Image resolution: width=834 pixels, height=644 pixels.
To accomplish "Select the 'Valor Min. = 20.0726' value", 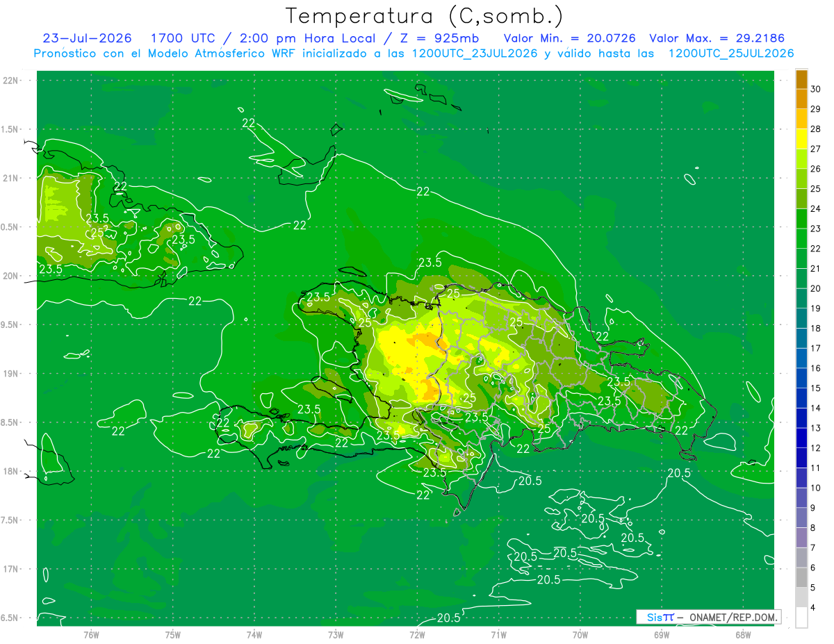I will tap(569, 38).
